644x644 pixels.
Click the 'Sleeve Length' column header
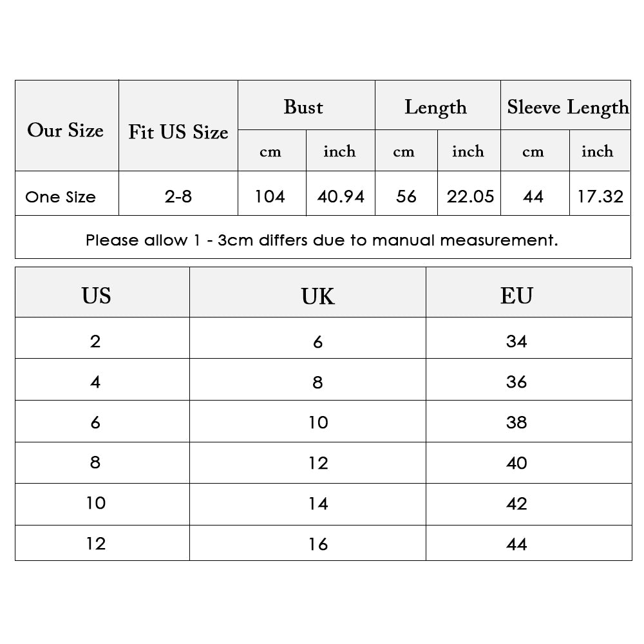point(565,105)
